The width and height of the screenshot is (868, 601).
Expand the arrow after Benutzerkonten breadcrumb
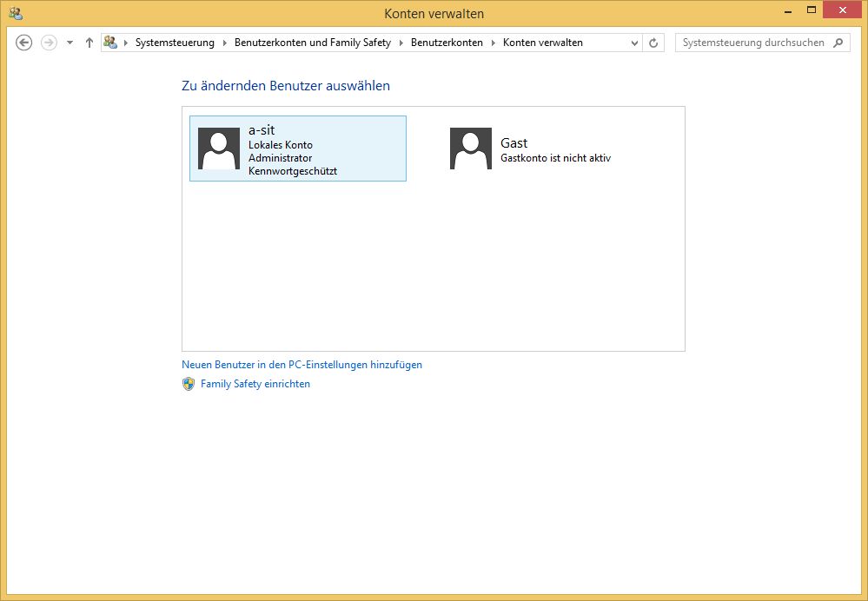point(494,43)
